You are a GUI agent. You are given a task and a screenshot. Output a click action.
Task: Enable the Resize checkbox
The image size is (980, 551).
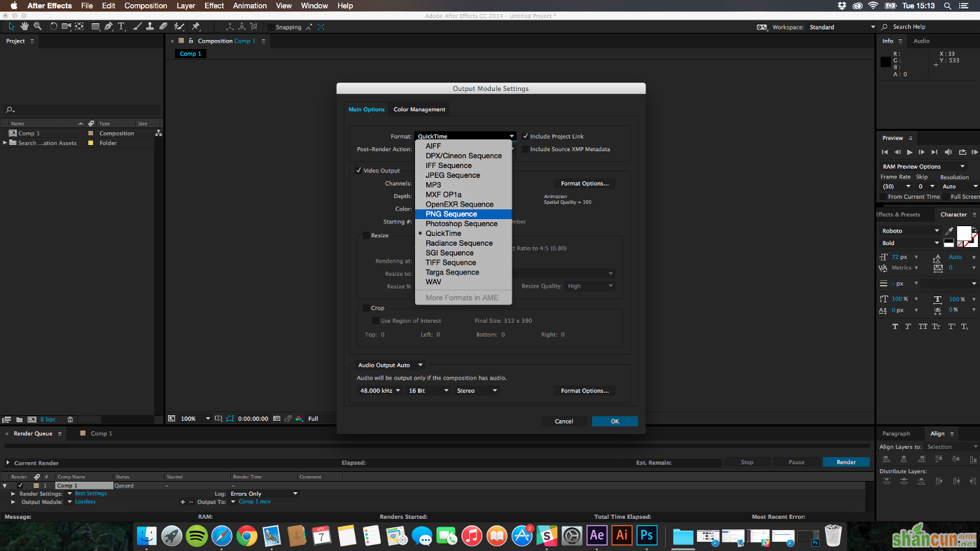365,235
